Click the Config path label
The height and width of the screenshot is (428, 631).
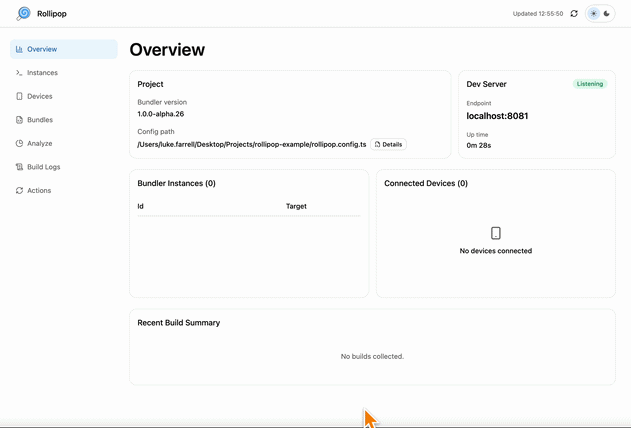coord(156,132)
